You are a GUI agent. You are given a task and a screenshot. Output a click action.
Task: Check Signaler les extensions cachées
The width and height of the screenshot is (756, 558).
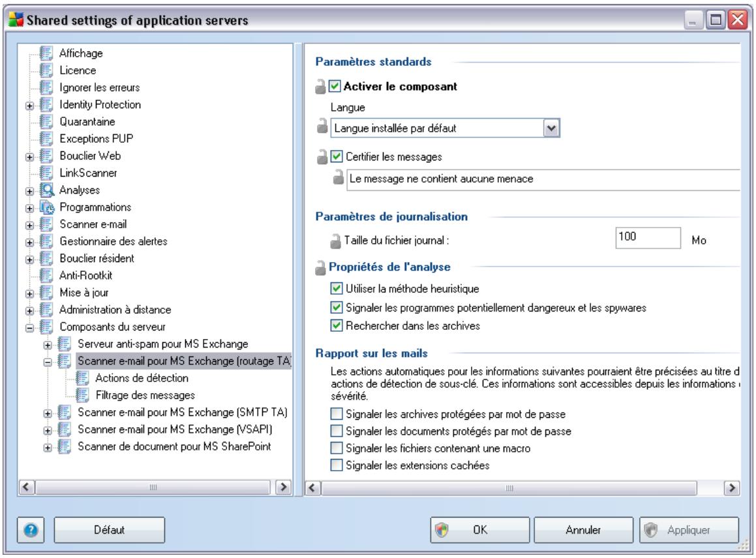(x=337, y=465)
